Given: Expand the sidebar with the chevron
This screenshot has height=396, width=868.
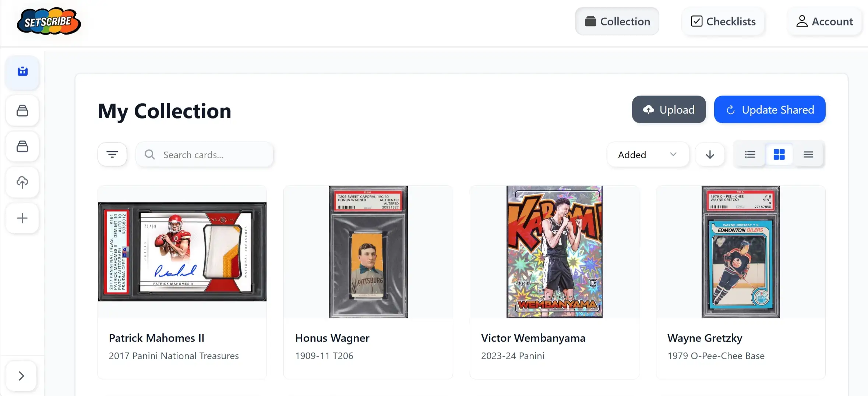Looking at the screenshot, I should tap(21, 376).
